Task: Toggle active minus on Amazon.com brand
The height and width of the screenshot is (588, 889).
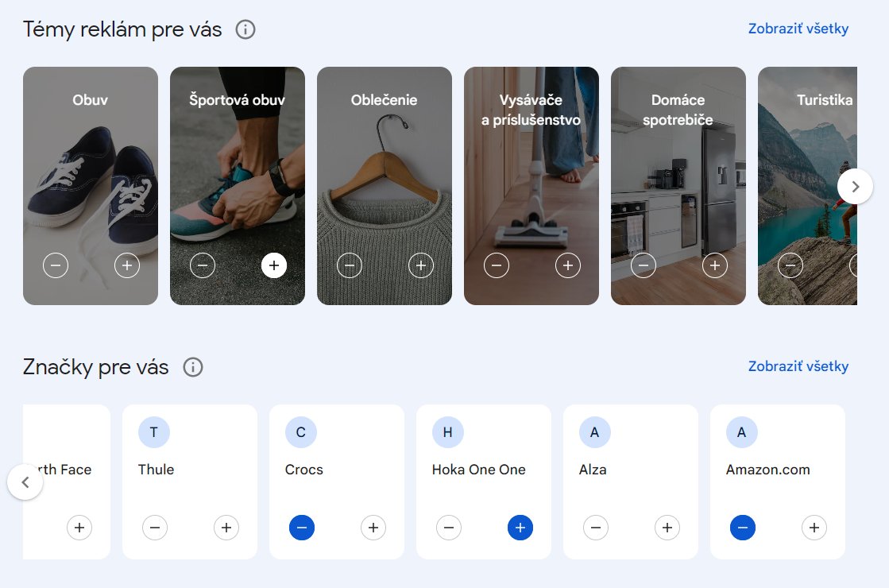Action: [x=742, y=528]
